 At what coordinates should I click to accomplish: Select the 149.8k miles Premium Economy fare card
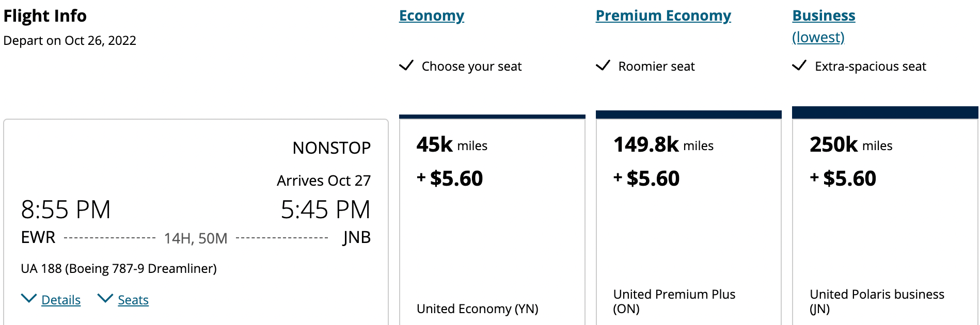[688, 217]
